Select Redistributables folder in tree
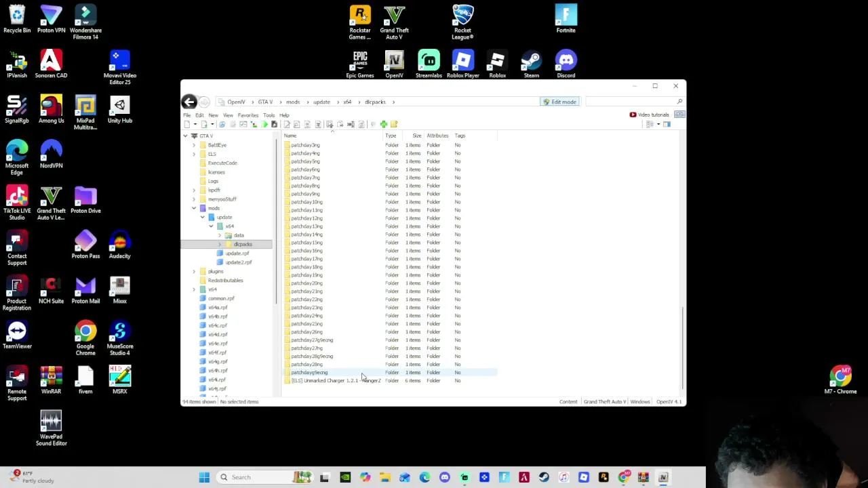Viewport: 868px width, 488px height. tap(225, 281)
